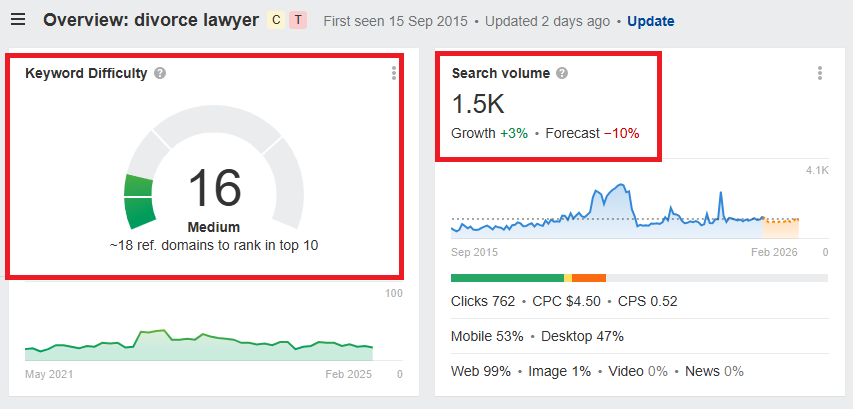
Task: Click the Search volume help question icon
Action: (x=562, y=73)
